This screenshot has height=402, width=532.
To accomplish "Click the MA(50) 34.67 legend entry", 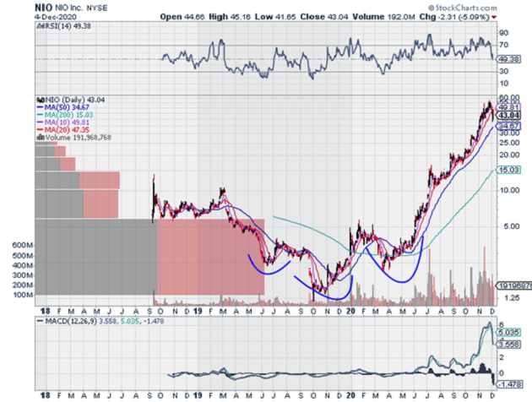I will [x=63, y=107].
